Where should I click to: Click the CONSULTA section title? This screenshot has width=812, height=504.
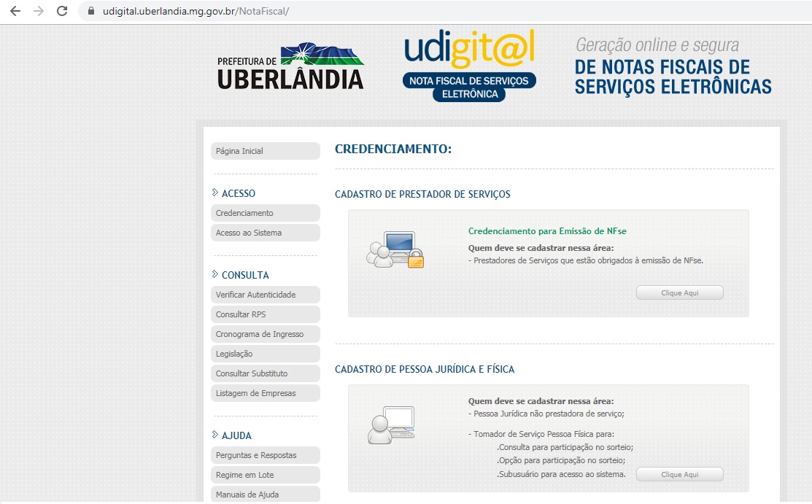[245, 275]
